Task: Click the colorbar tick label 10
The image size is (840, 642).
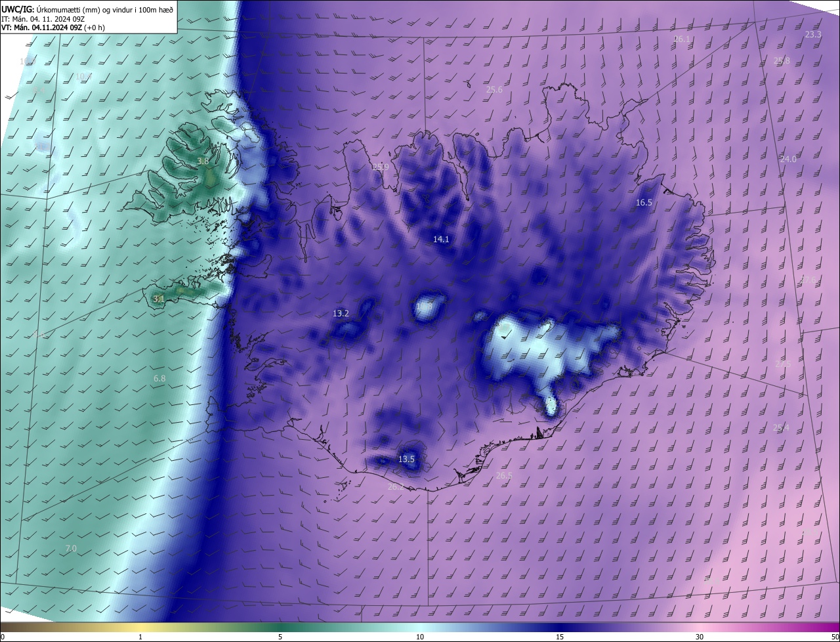Action: [420, 637]
